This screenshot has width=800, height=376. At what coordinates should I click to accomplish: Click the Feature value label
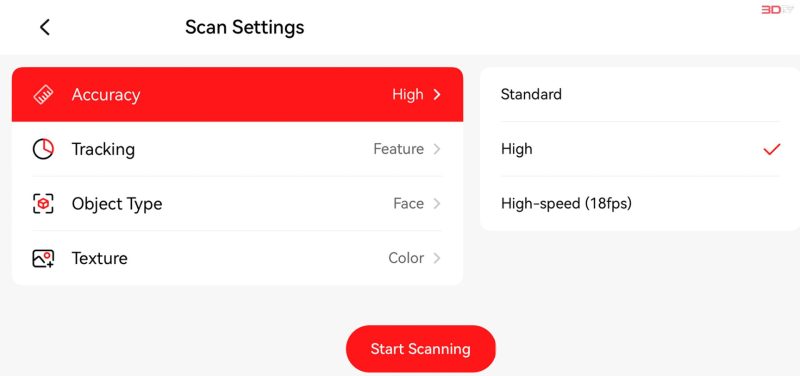398,149
